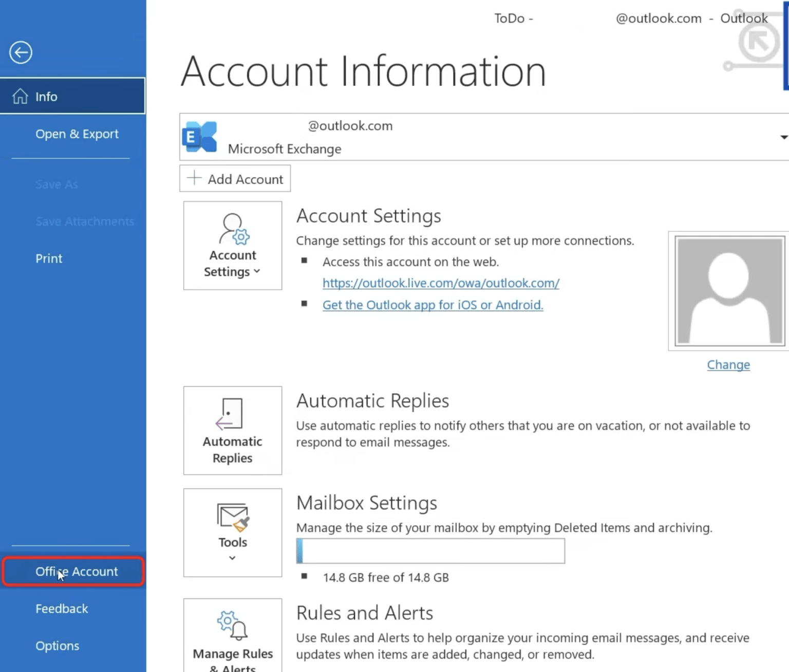Click the profile photo placeholder
Screen dimensions: 789x672
(x=728, y=291)
